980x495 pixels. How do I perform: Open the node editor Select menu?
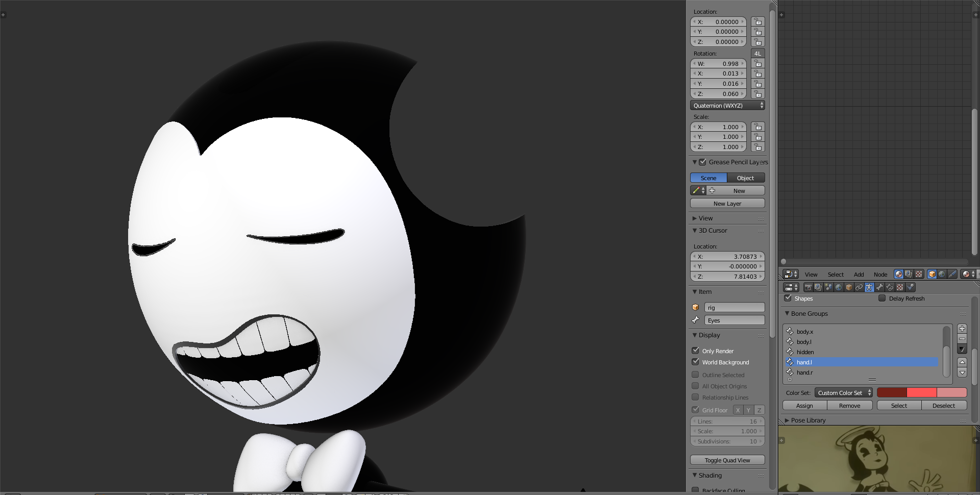tap(836, 275)
